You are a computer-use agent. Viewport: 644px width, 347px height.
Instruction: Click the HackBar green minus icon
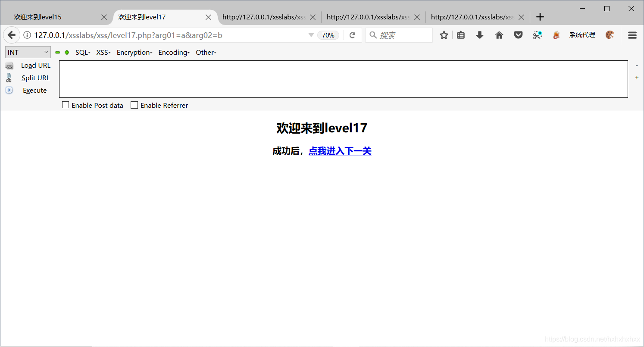tap(58, 53)
